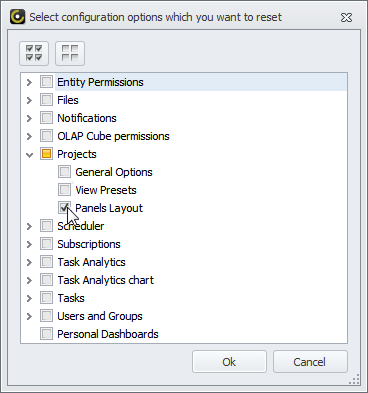Check the Files checkbox
Screen dimensions: 368x393
(x=46, y=100)
